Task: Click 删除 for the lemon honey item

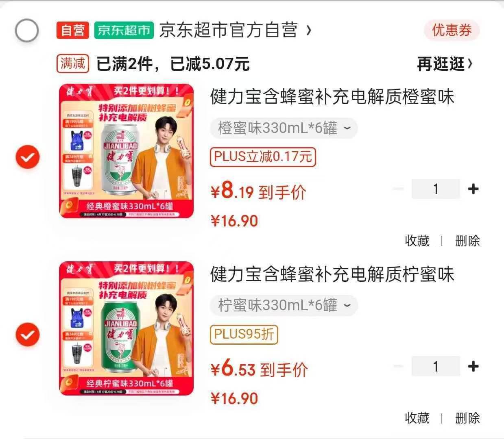Action: (467, 418)
